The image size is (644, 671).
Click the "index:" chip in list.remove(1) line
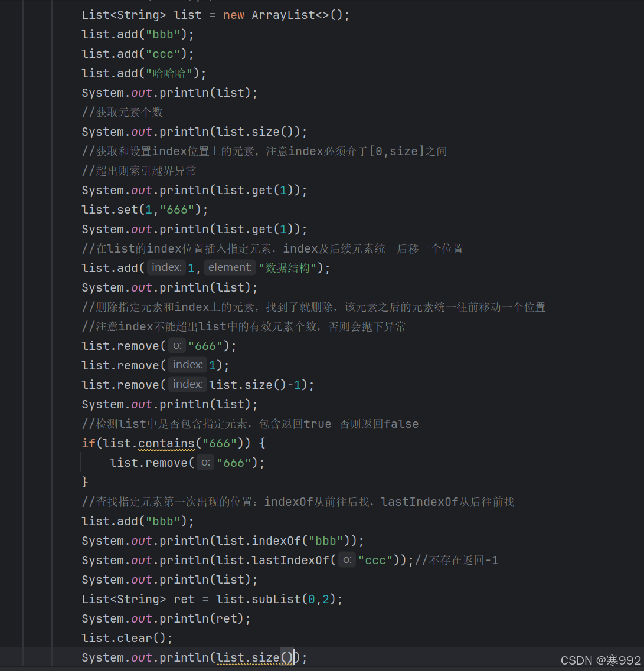187,364
